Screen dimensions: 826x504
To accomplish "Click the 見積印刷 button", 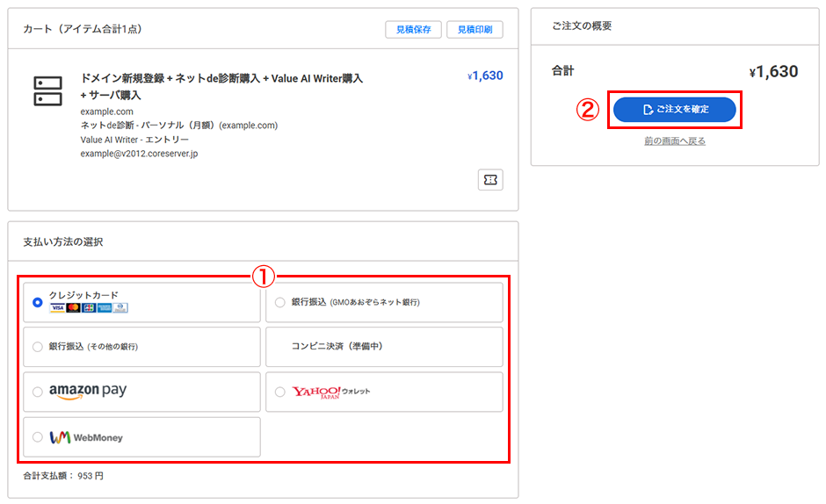I will coord(475,30).
